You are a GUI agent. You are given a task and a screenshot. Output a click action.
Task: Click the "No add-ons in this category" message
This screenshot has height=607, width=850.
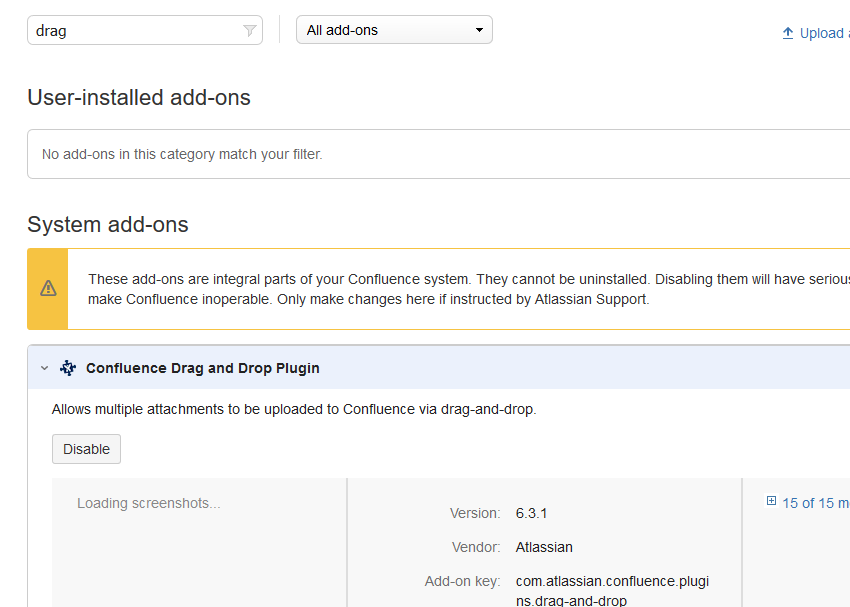coord(182,154)
